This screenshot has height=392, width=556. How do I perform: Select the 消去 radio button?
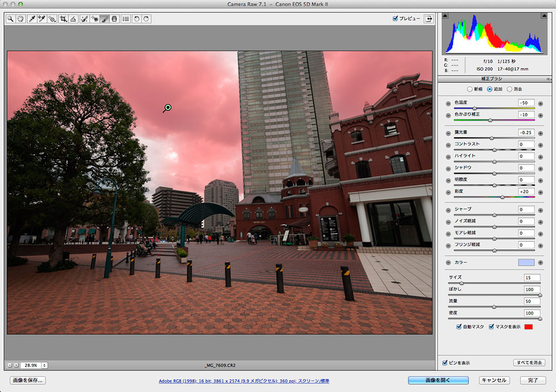(x=509, y=89)
